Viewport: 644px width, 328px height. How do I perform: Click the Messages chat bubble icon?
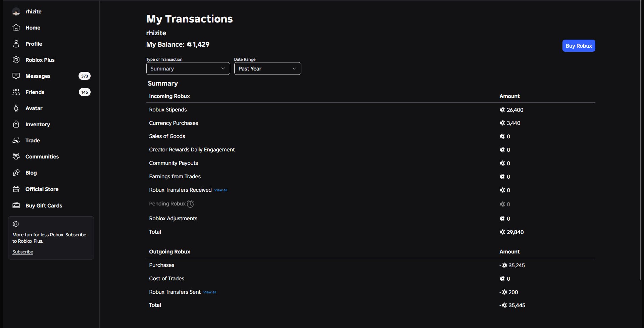point(16,76)
